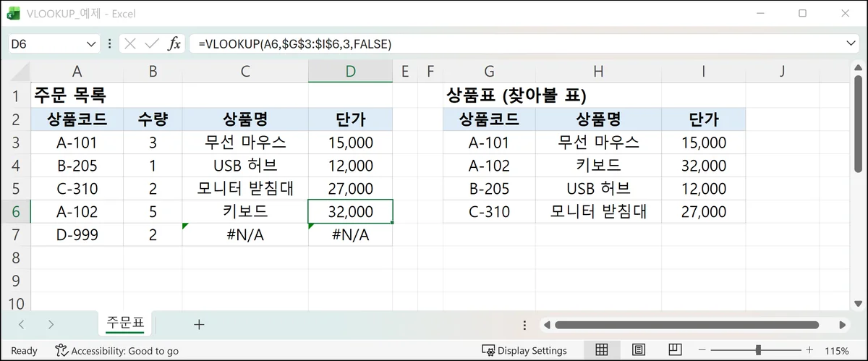Click the formula bar Cancel X icon
The width and height of the screenshot is (868, 361).
point(130,44)
